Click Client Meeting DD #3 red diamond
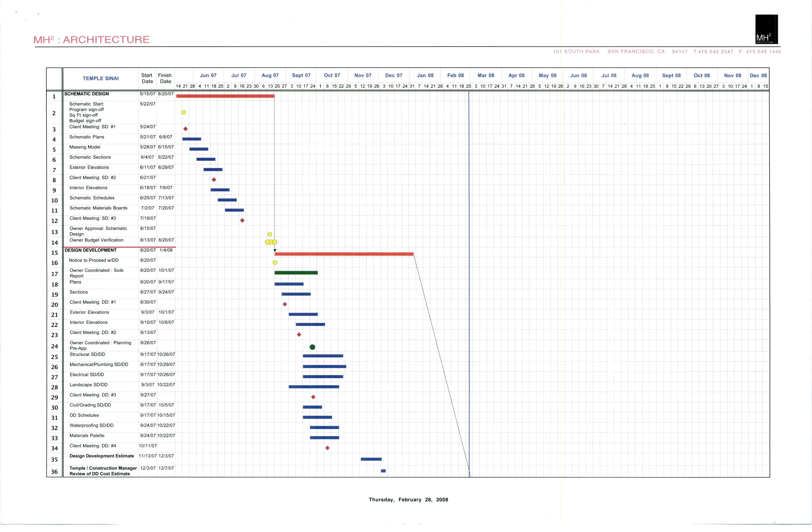This screenshot has width=812, height=532. tap(314, 397)
